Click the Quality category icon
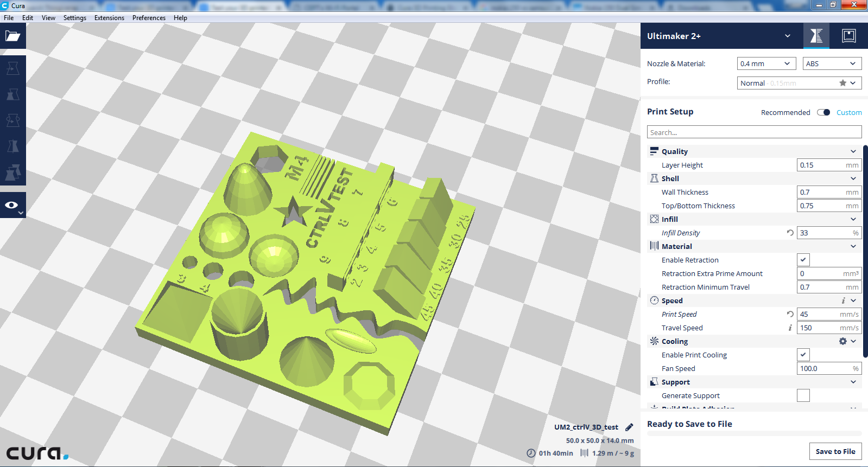This screenshot has height=467, width=868. point(654,151)
